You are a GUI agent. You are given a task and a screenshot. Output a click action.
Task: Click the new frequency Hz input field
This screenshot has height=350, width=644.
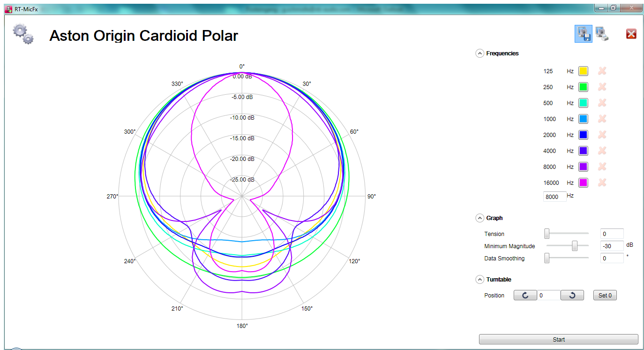[x=554, y=197]
